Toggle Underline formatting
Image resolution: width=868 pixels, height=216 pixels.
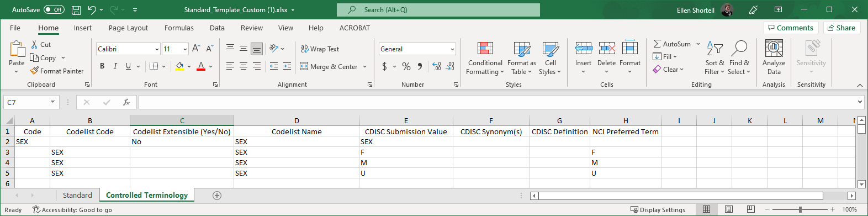click(128, 66)
